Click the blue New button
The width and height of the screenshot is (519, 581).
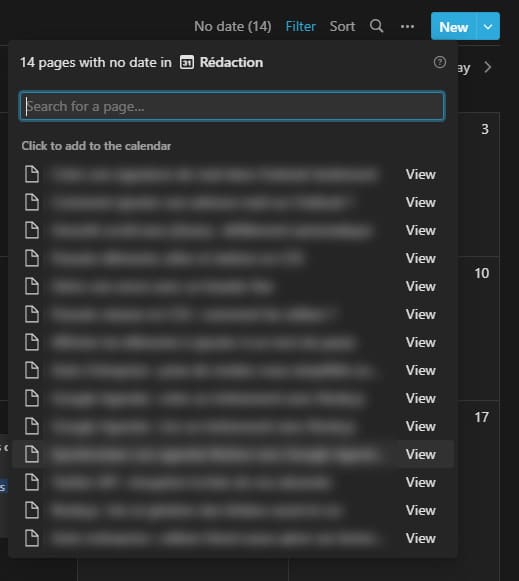(453, 27)
